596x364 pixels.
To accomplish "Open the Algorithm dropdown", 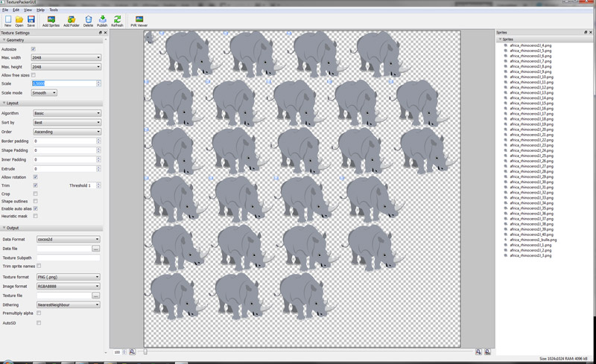I will tap(67, 113).
